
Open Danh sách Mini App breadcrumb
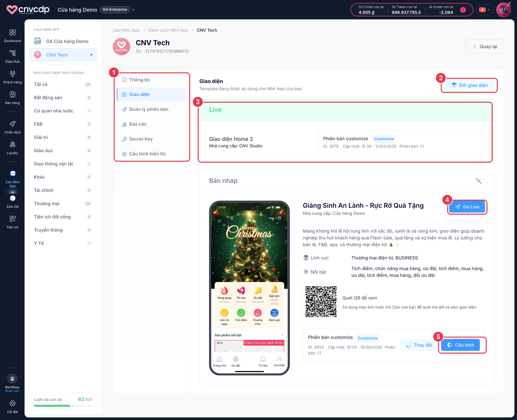point(168,30)
